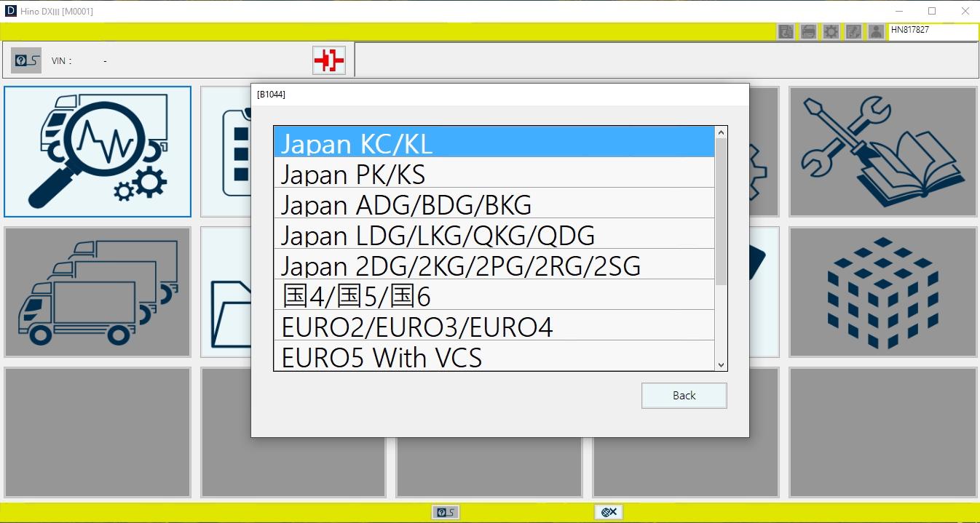
Task: Select the 国4/国5/国6 list item
Action: (494, 295)
